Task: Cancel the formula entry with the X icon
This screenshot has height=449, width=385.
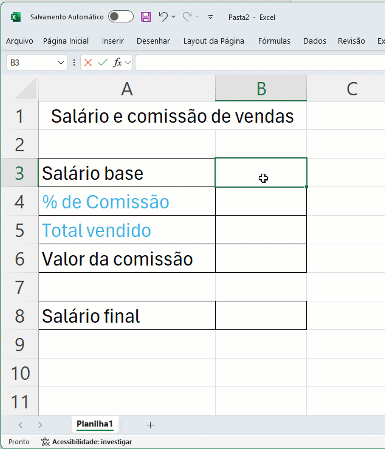Action: [88, 62]
